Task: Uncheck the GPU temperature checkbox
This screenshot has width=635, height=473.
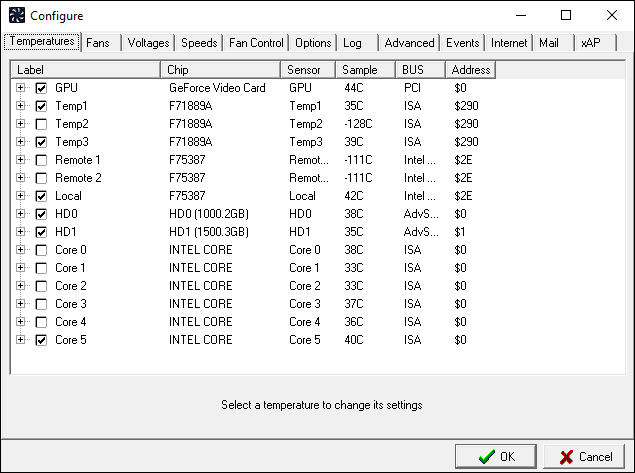Action: click(41, 88)
